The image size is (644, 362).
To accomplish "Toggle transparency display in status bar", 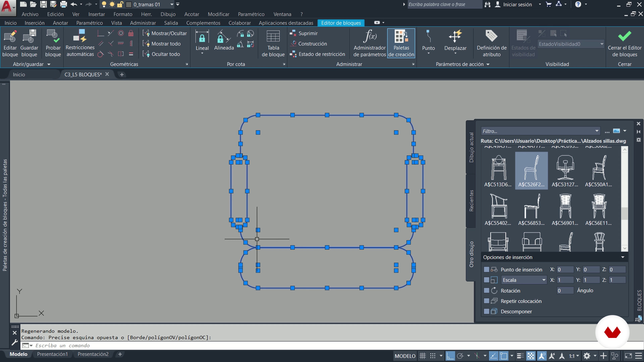I will coord(531,356).
